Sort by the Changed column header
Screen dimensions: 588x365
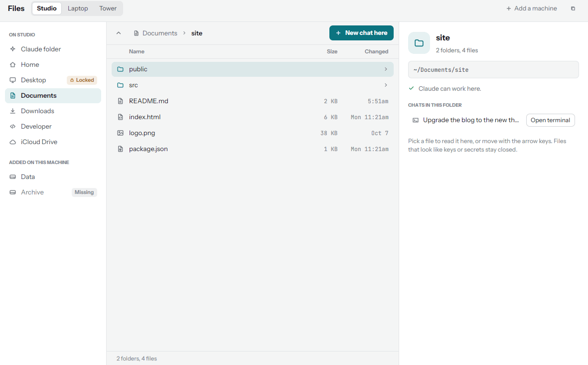coord(376,51)
